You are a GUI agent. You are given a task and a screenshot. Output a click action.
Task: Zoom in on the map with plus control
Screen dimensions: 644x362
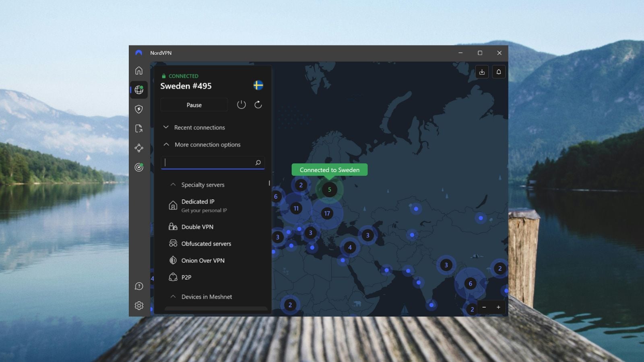point(498,308)
